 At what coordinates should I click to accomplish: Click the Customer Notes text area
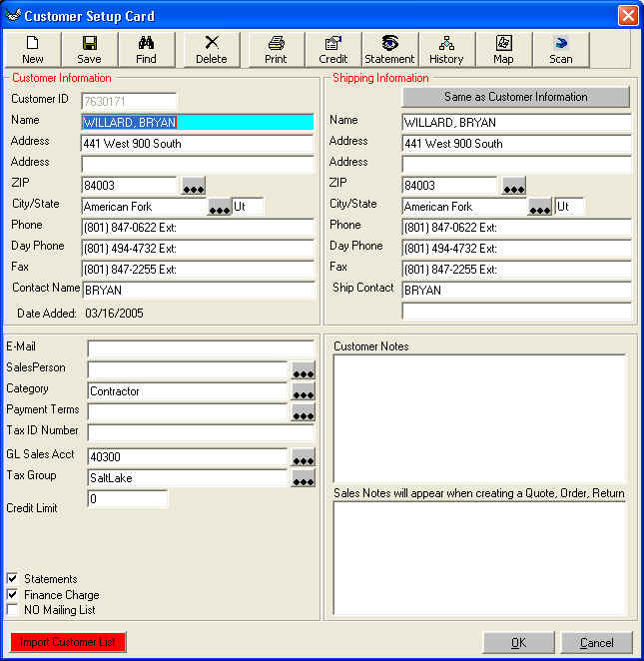click(x=479, y=418)
